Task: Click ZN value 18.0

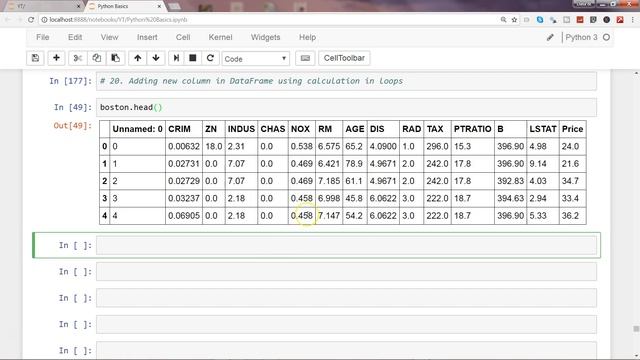Action: pyautogui.click(x=213, y=147)
